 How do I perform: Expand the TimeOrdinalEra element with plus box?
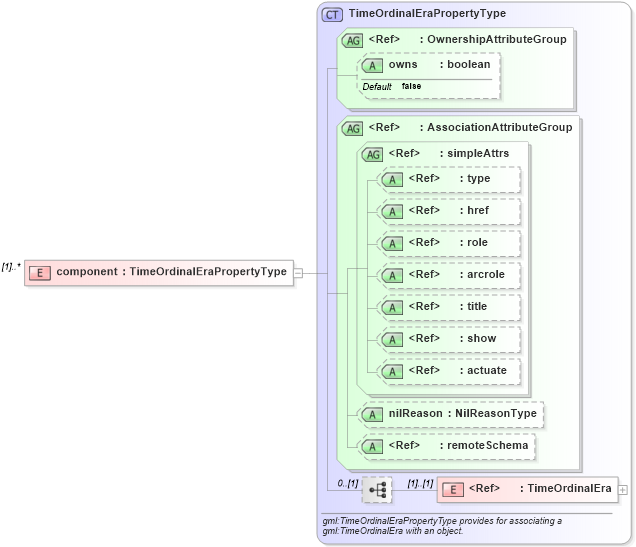(x=623, y=490)
